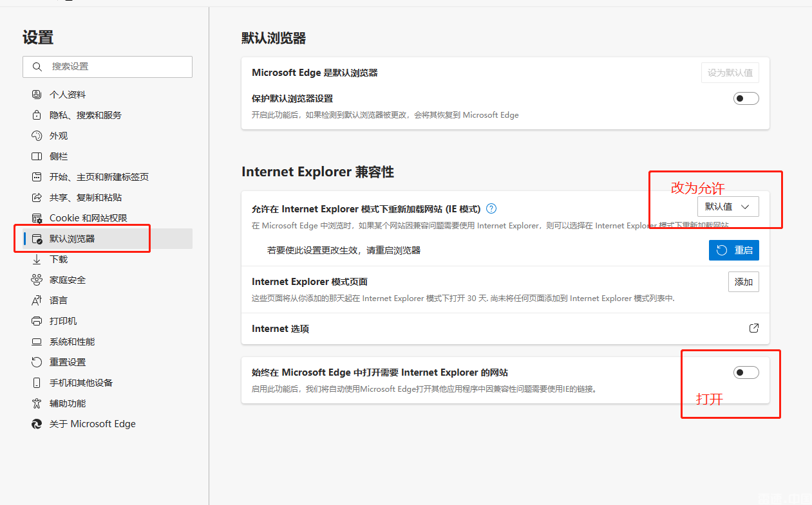Toggle 保护默认浏览器设置 switch
Screen dimensions: 812x505
click(x=746, y=98)
